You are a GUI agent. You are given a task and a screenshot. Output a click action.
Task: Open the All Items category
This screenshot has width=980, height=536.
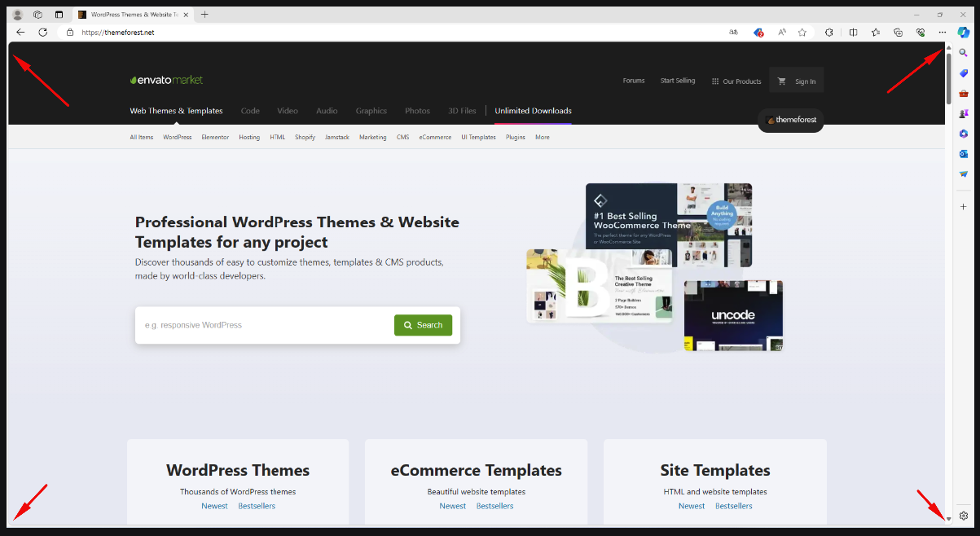(x=142, y=137)
